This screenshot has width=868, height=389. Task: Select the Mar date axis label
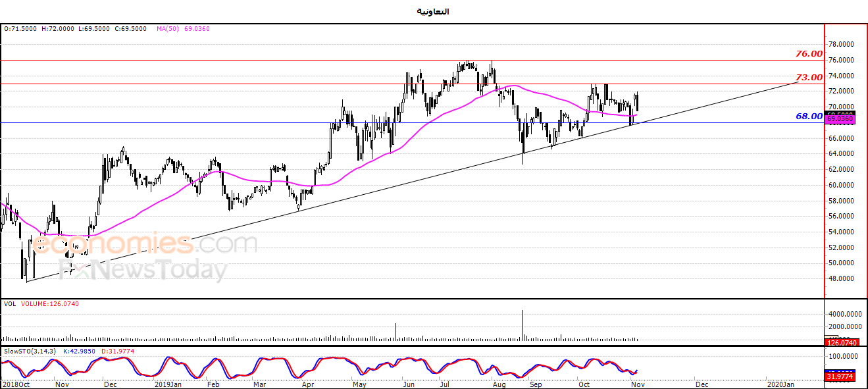pyautogui.click(x=261, y=384)
